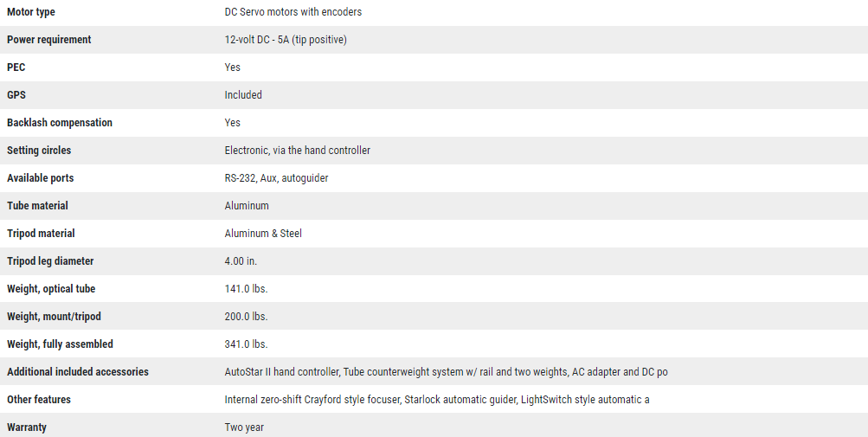
Task: Click the "Tube material" label
Action: 37,206
